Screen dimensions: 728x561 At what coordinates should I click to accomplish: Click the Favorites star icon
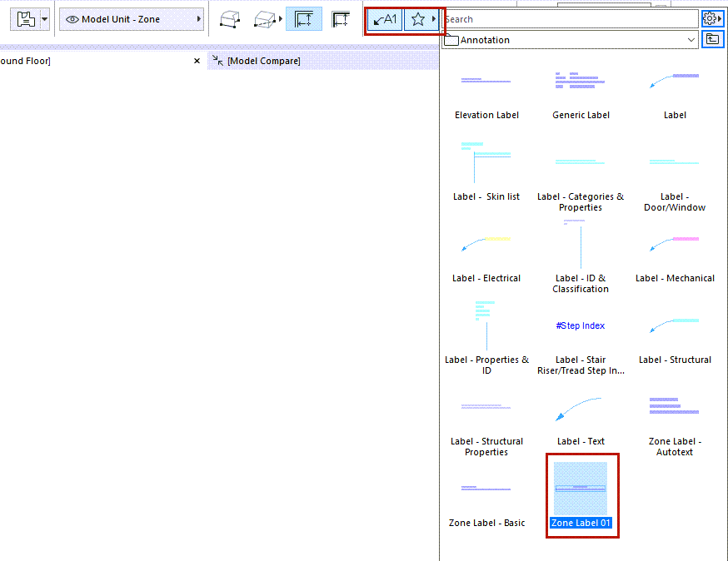(418, 19)
